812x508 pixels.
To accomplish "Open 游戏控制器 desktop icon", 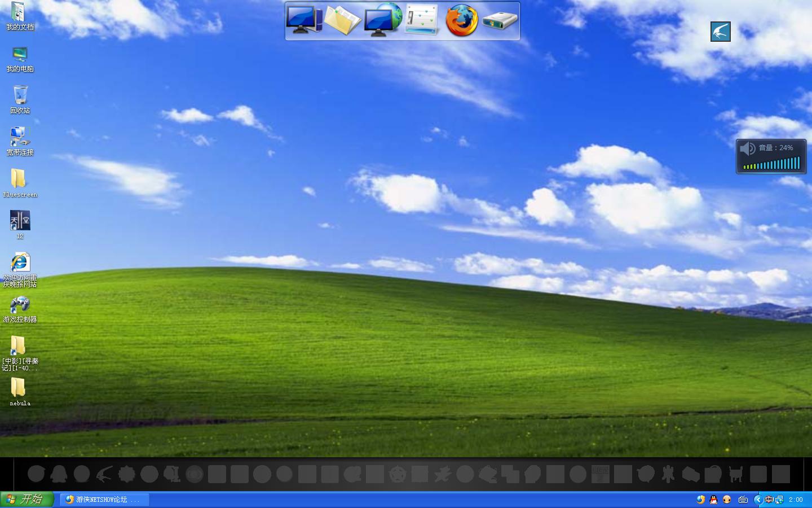I will (x=20, y=309).
